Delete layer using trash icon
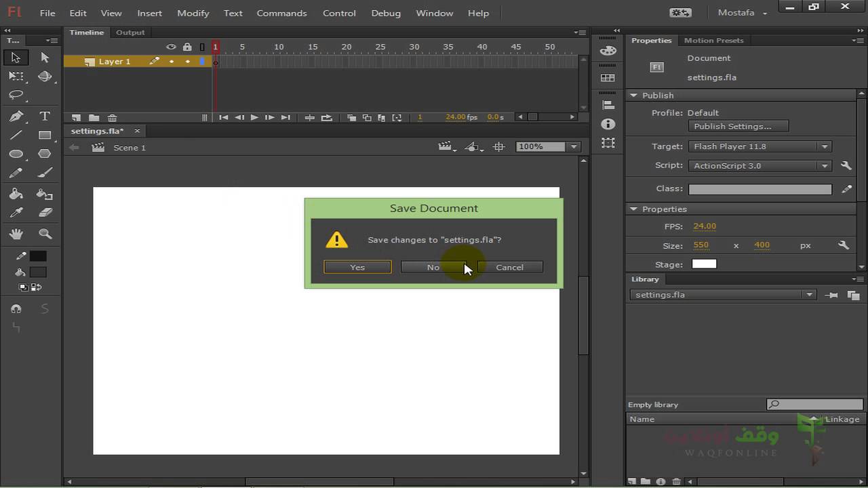 pyautogui.click(x=113, y=118)
